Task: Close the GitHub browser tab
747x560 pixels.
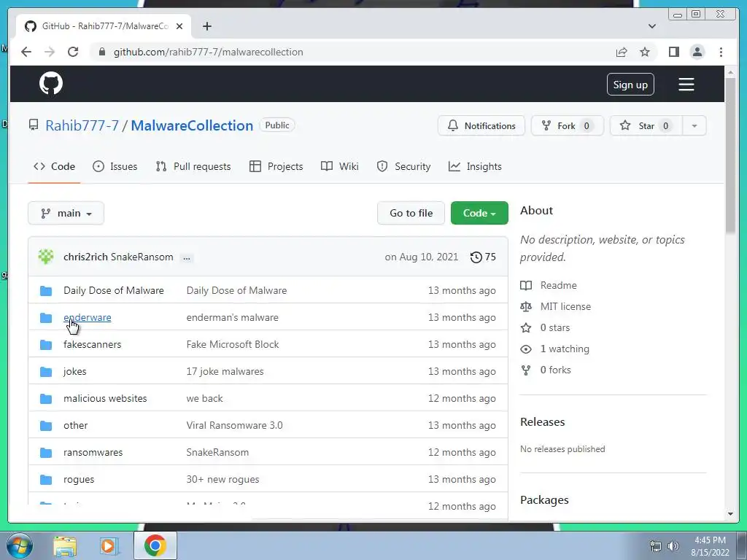Action: point(179,26)
